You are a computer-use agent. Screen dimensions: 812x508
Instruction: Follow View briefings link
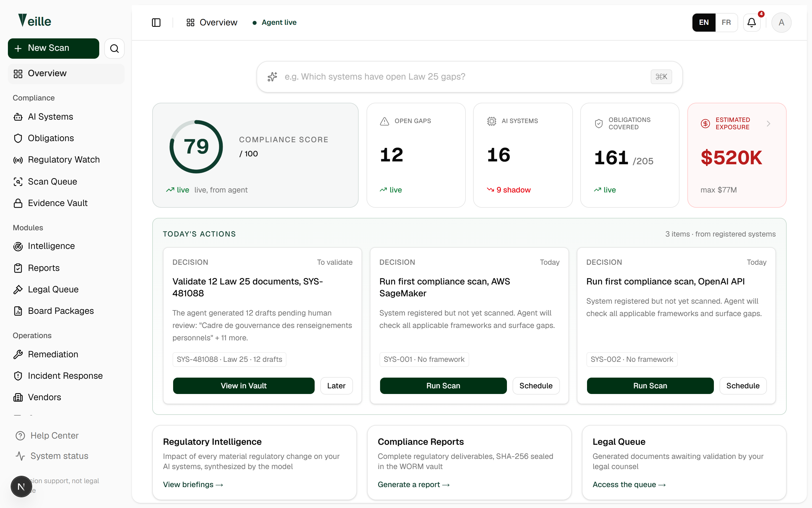pos(193,485)
